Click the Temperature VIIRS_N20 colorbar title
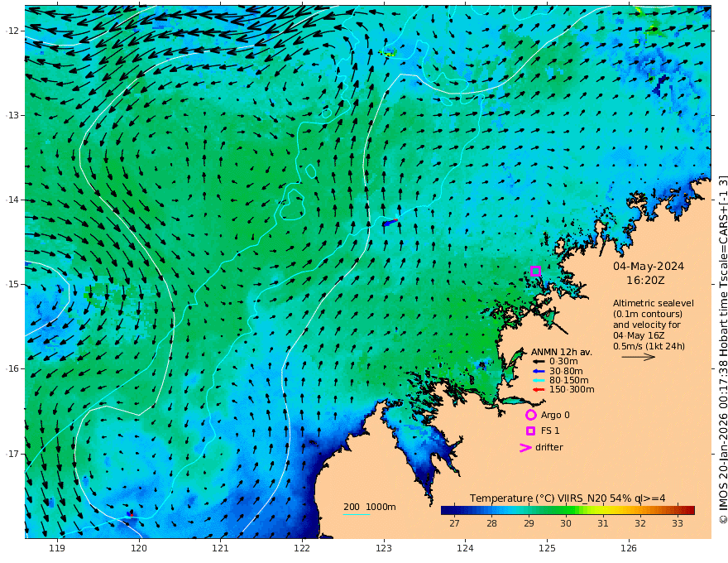728x563 pixels. pyautogui.click(x=568, y=498)
